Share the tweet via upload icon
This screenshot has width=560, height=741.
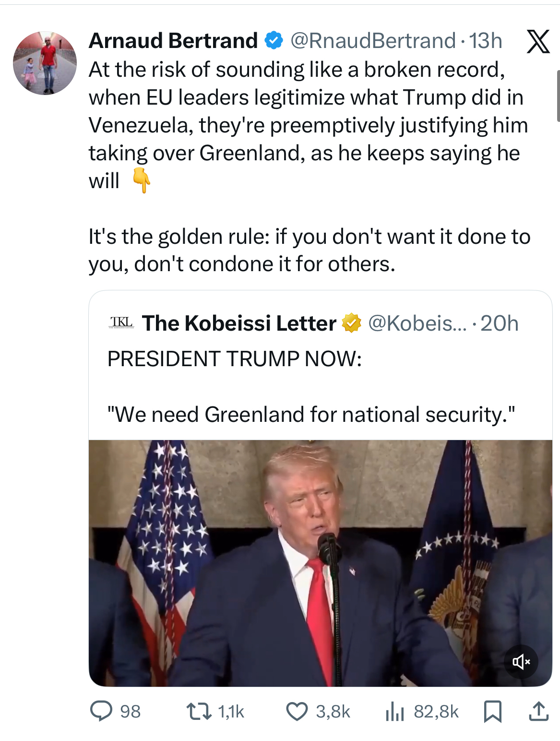[538, 711]
